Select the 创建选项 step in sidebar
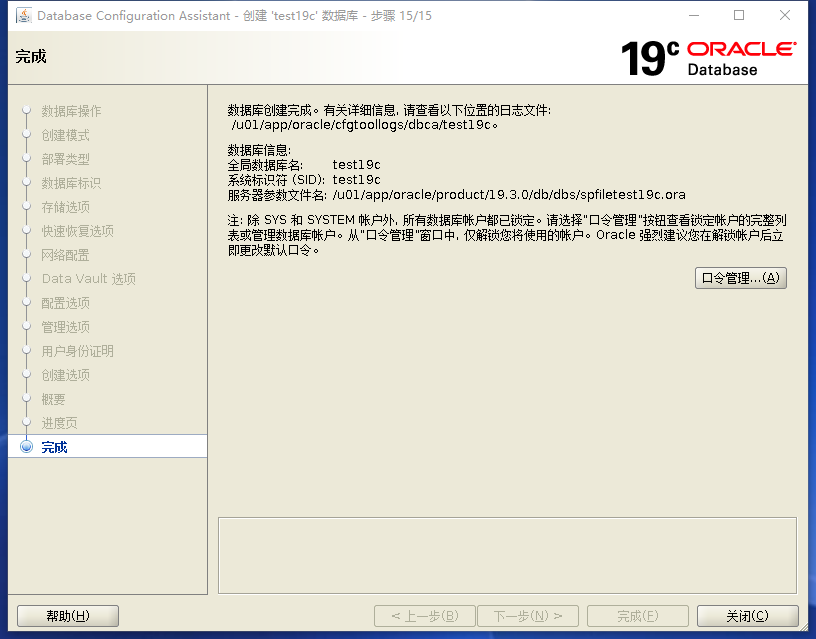The height and width of the screenshot is (639, 816). pyautogui.click(x=66, y=375)
